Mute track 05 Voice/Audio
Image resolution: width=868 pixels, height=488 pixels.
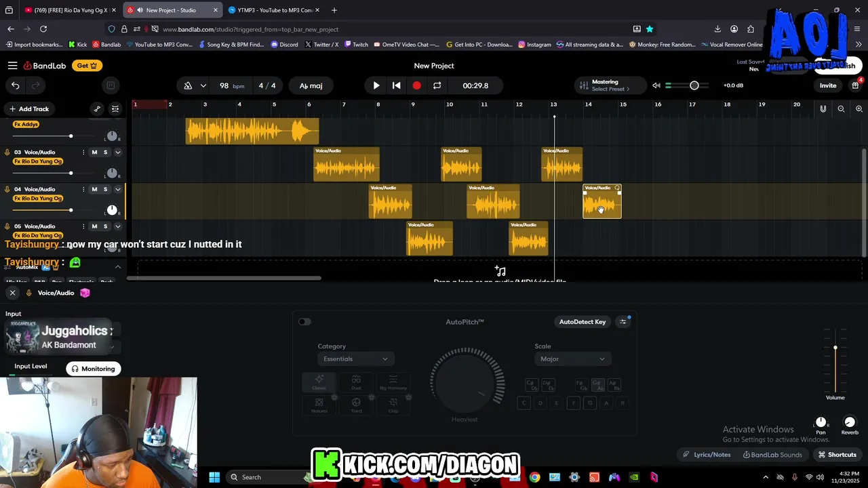(94, 226)
